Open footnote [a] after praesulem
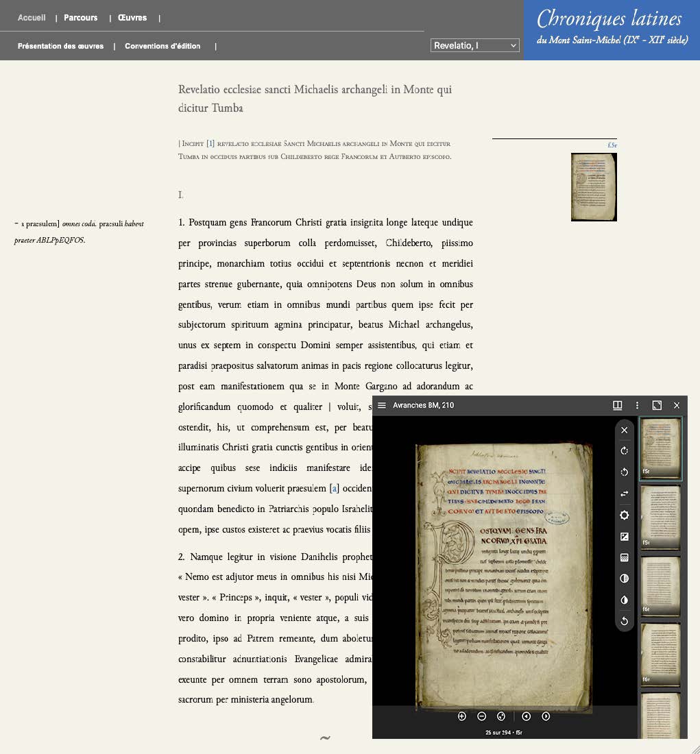 tap(335, 489)
